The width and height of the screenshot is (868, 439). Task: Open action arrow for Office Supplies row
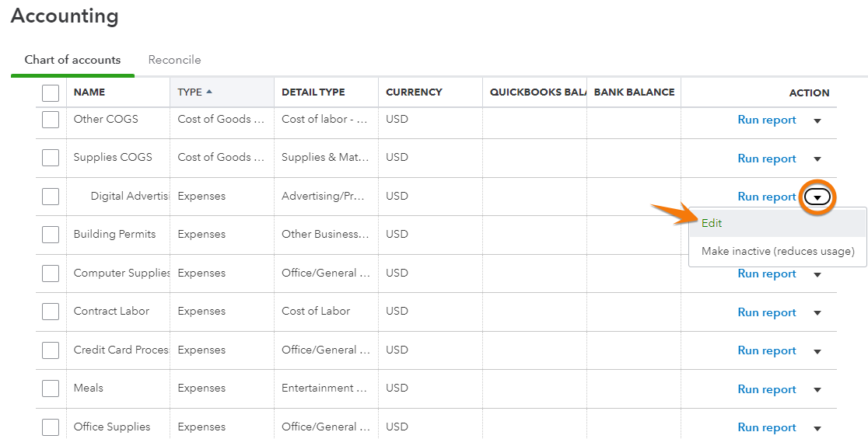(x=817, y=428)
